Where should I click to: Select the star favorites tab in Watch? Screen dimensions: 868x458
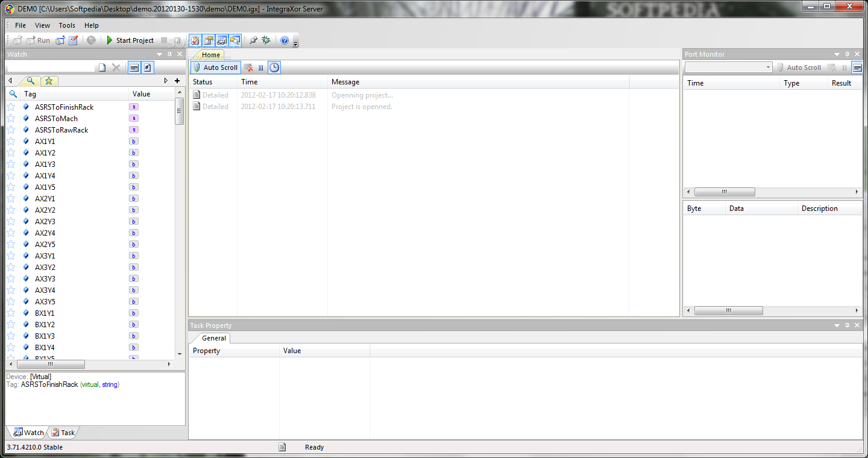(49, 81)
